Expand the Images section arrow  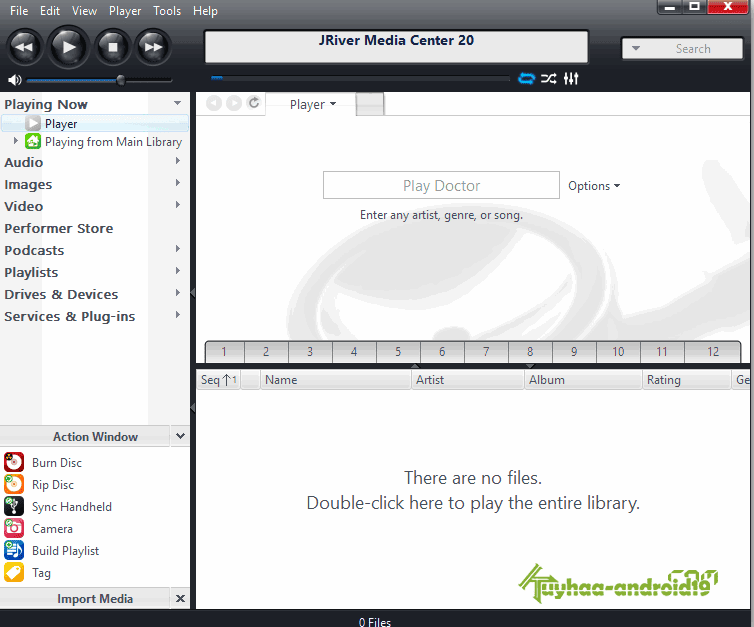click(x=178, y=183)
